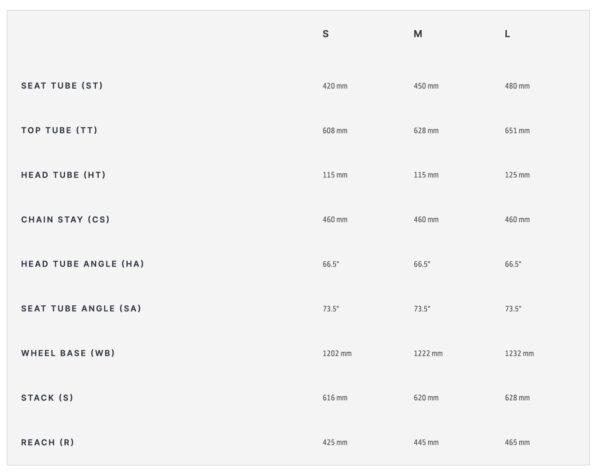Select the 125 mm head tube value

[x=517, y=175]
